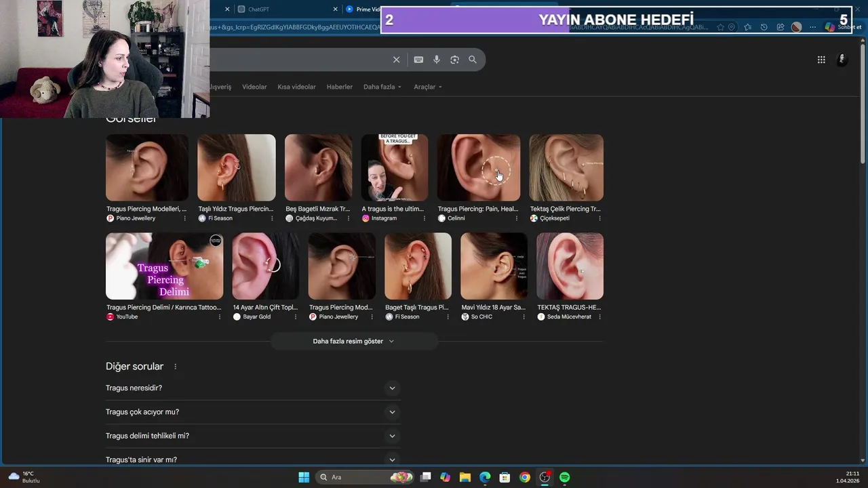Open the Beş Bagetli Mızrak result link
This screenshot has width=868, height=488.
click(318, 209)
